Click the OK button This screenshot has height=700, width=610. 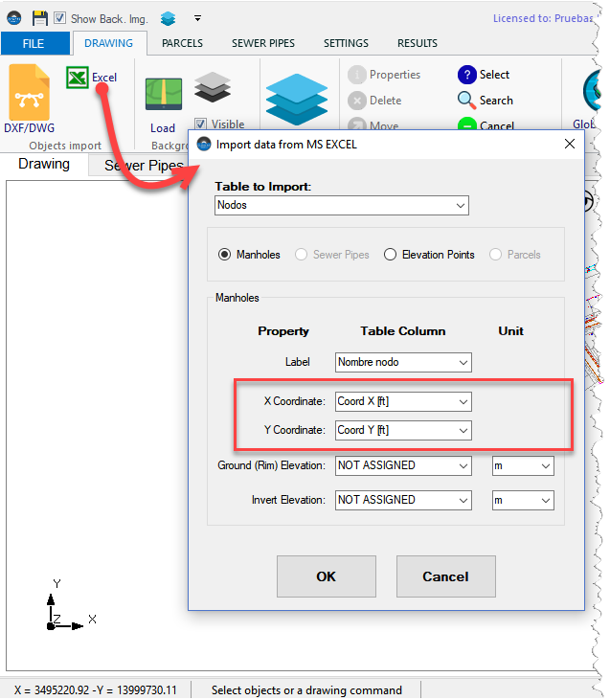[326, 576]
